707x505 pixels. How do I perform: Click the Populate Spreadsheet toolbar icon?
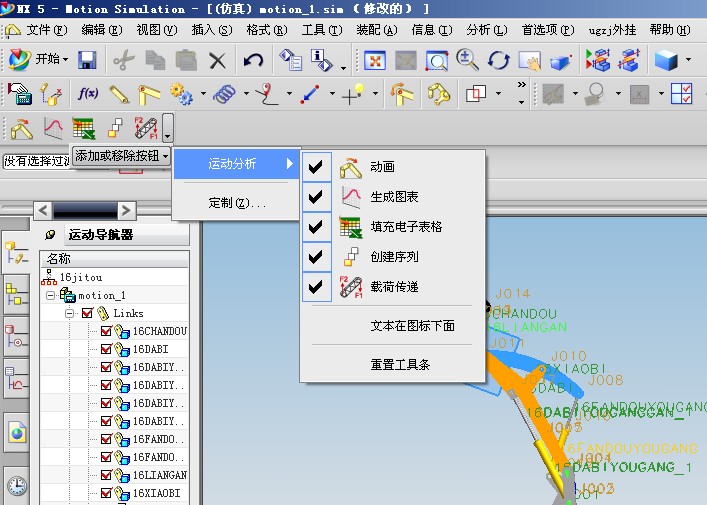(84, 129)
